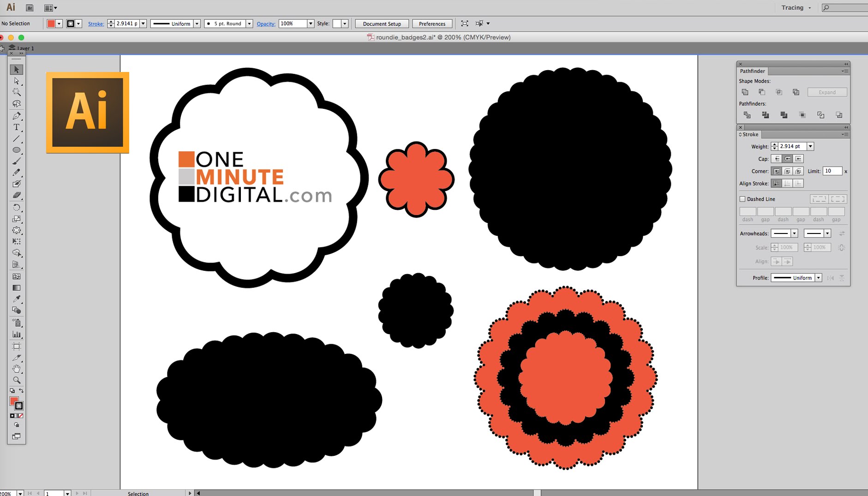Select Align Stroke to Center
The height and width of the screenshot is (496, 868).
[787, 184]
